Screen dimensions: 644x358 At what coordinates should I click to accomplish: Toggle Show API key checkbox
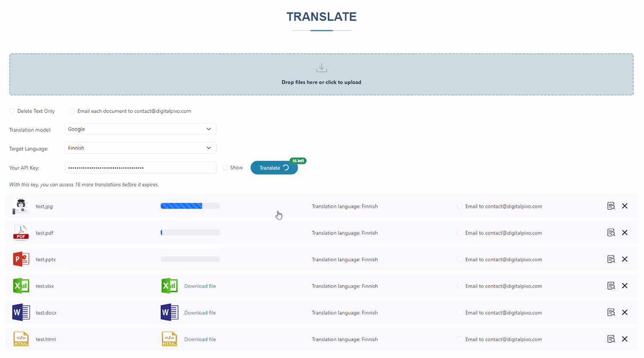225,168
